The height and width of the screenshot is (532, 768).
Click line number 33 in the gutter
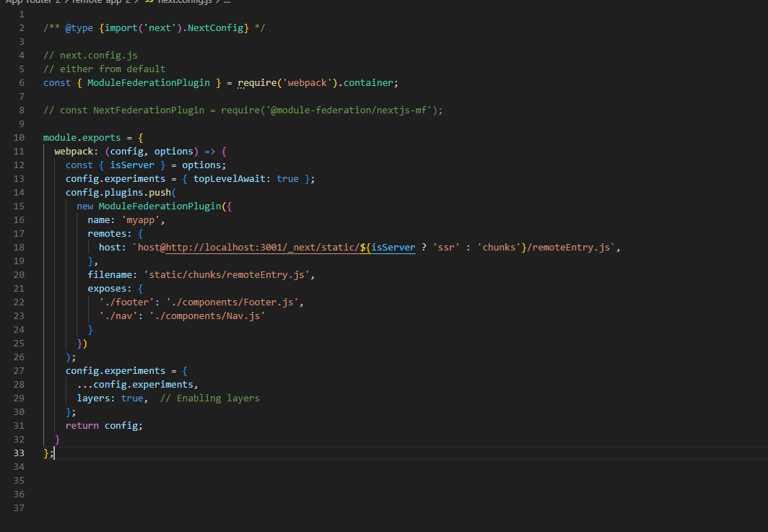tap(19, 453)
